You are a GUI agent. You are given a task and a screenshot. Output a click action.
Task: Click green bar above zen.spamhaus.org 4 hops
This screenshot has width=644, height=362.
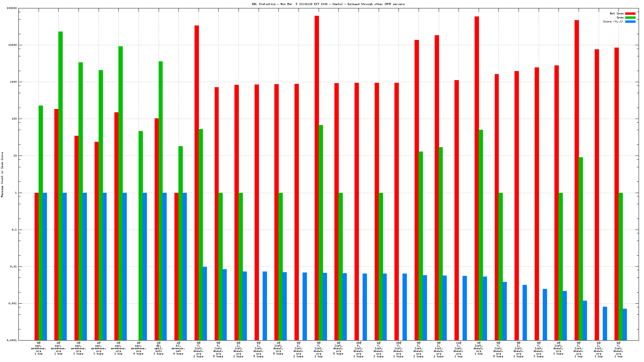coord(141,235)
